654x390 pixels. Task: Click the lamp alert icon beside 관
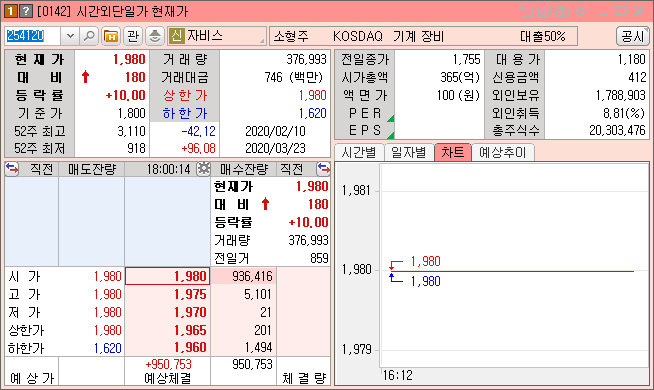tap(155, 36)
